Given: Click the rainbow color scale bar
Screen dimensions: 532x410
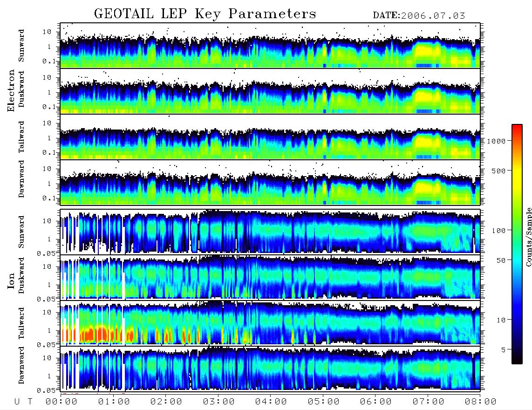Looking at the screenshot, I should (x=517, y=244).
